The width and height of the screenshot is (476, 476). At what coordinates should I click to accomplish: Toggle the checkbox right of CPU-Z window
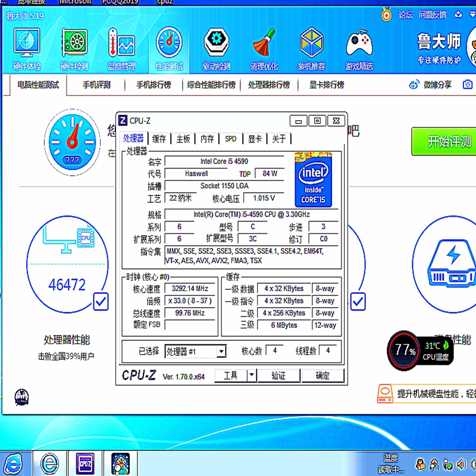358,302
